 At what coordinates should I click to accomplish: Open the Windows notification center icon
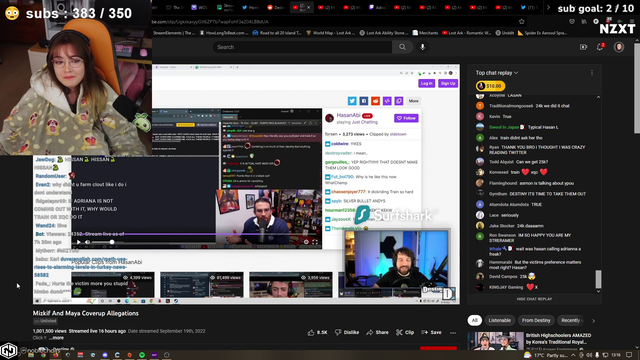629,355
